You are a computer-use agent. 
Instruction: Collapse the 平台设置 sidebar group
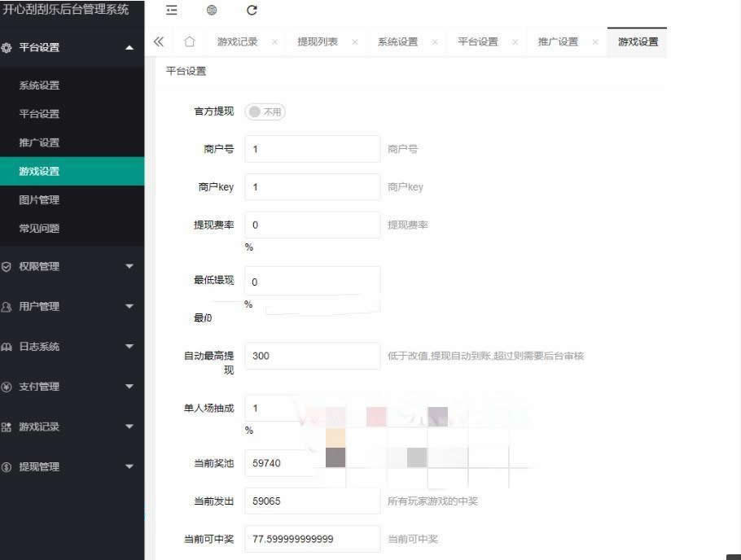pos(129,48)
